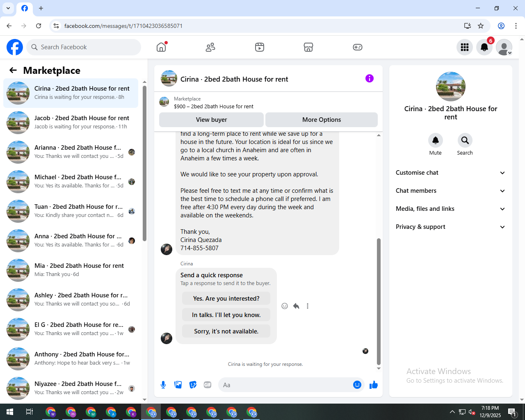Open Tuan's conversation in the list
Image resolution: width=525 pixels, height=420 pixels.
71,211
